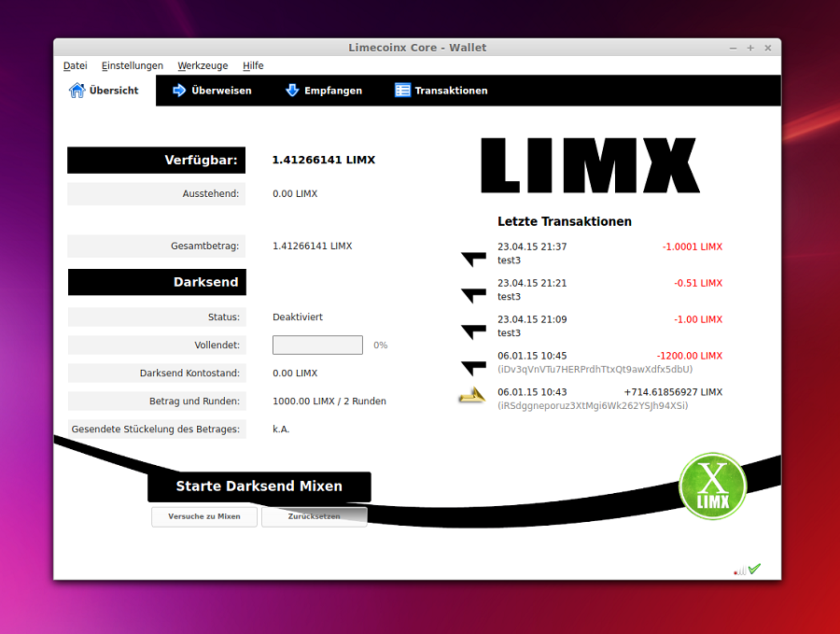Open the Werkzeuge menu
This screenshot has width=840, height=634.
point(203,65)
